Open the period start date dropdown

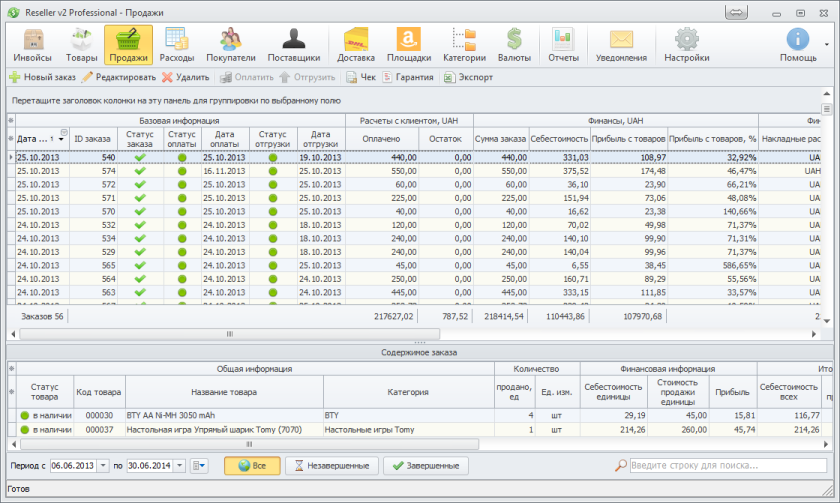(x=102, y=466)
